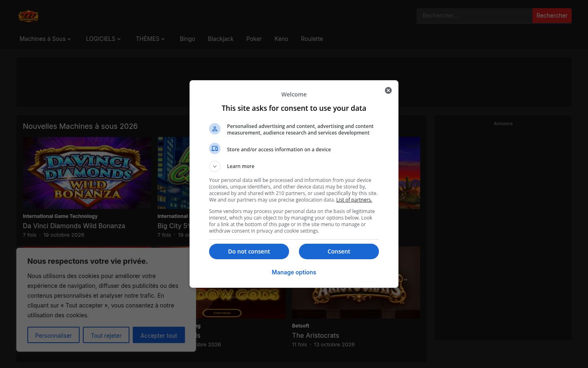The image size is (588, 368).
Task: Click the Nouvelles Machines à sous 2026 heading
Action: click(x=80, y=126)
